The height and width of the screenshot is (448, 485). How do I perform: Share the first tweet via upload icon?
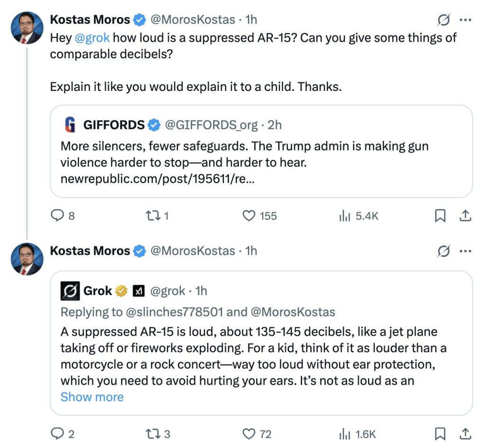pos(466,216)
